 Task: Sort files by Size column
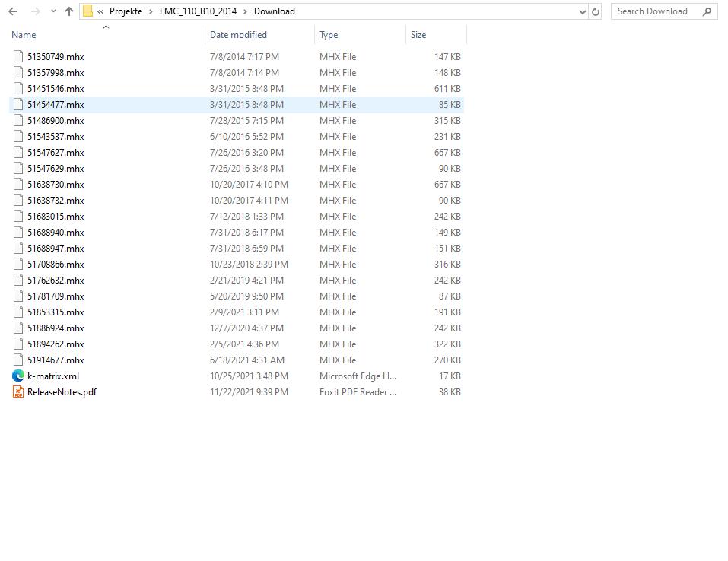tap(418, 35)
